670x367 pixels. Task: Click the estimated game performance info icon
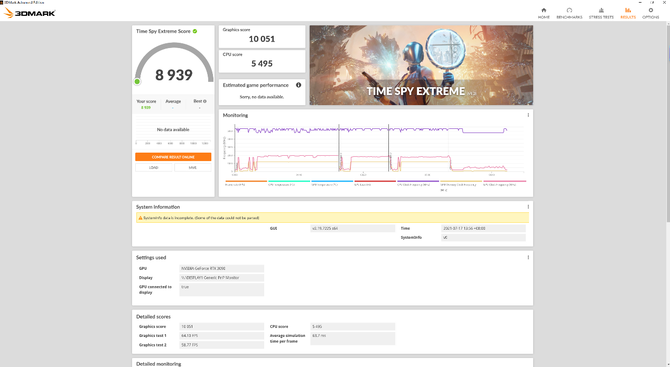click(x=298, y=85)
